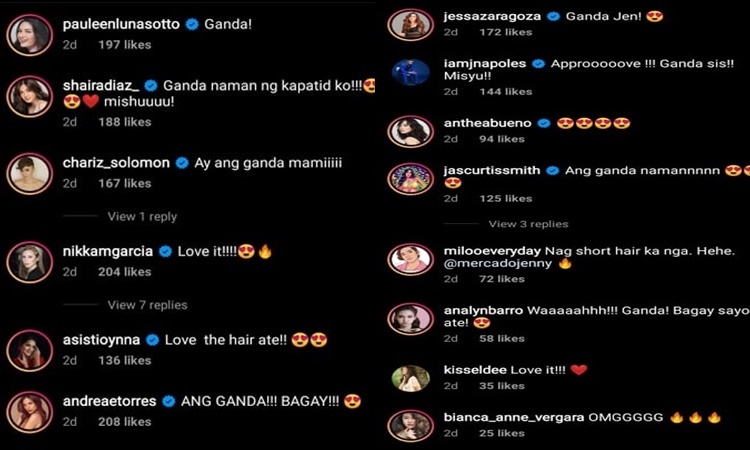The image size is (750, 450).
Task: Open pauleenlunasotto's profile picture
Action: [x=30, y=35]
